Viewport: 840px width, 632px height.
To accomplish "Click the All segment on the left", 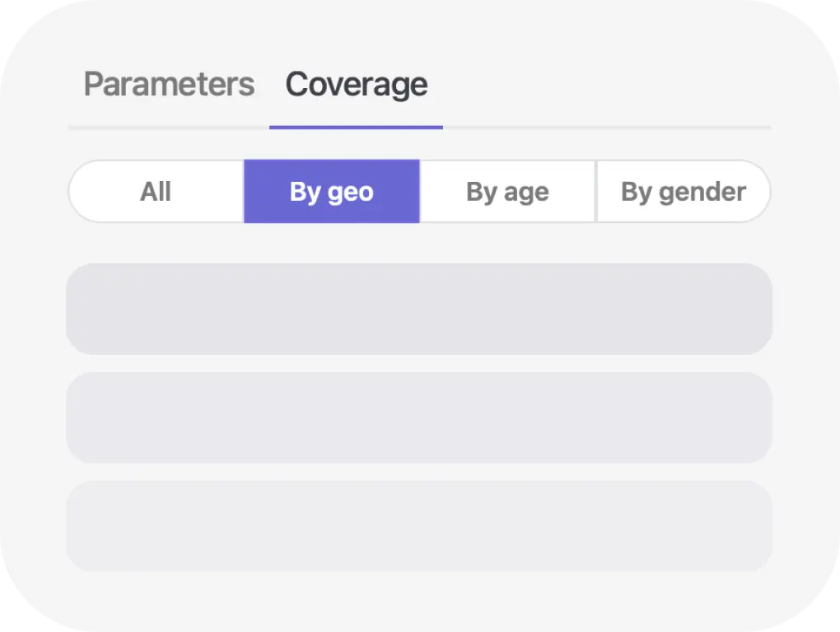I will (156, 191).
